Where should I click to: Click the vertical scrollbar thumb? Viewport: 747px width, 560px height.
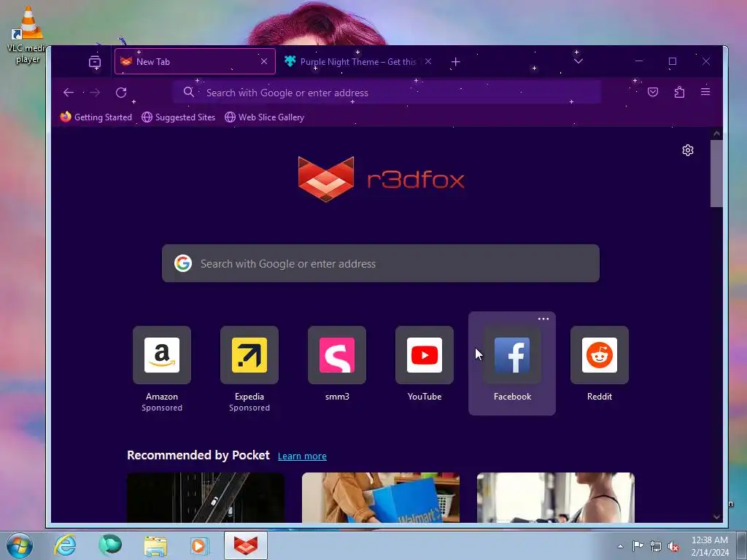pos(716,174)
